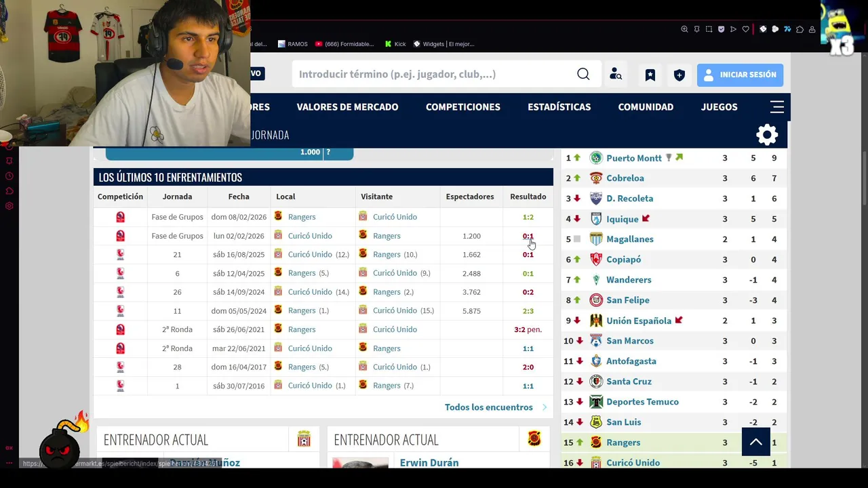
Task: Click the Rangers crest in the Entrenador Actual card
Action: pos(534,439)
